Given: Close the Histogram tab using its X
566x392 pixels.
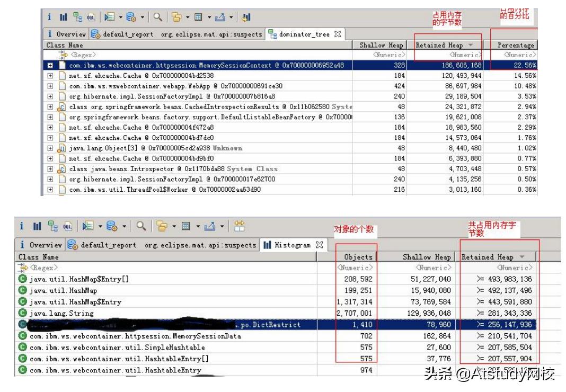Looking at the screenshot, I should (320, 245).
